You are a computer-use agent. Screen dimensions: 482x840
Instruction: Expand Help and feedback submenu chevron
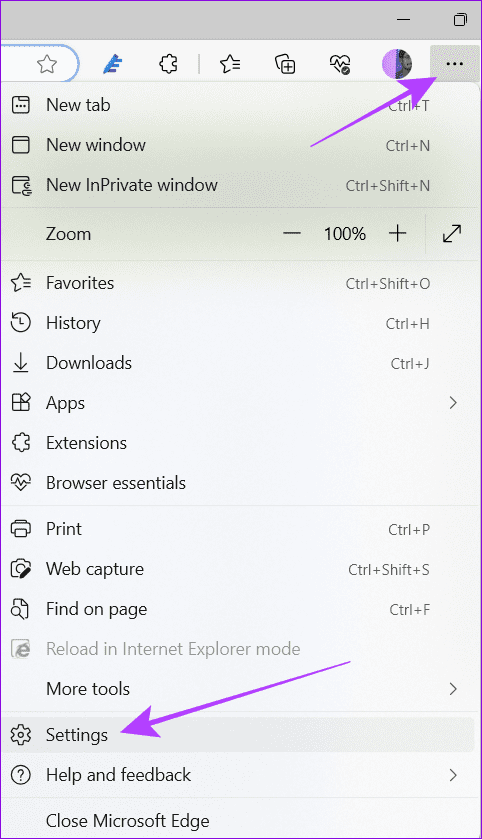(x=453, y=775)
